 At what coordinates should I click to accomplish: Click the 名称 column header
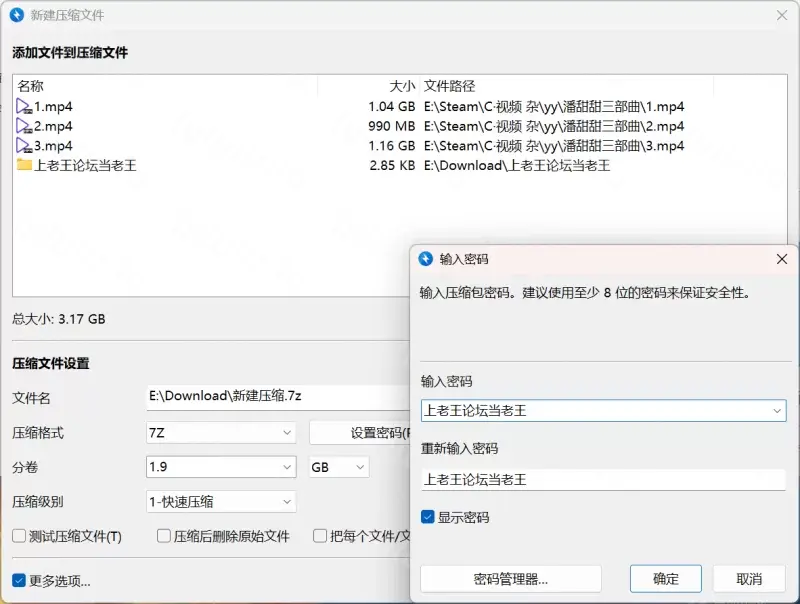tap(31, 86)
